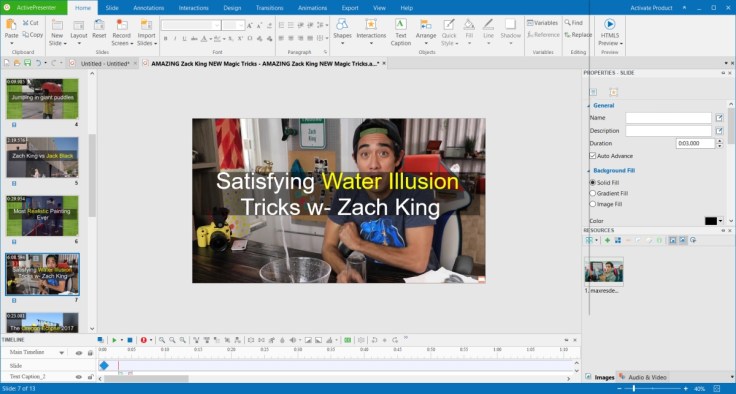The width and height of the screenshot is (736, 394).
Task: Click the green Add resource plus icon
Action: (x=607, y=240)
